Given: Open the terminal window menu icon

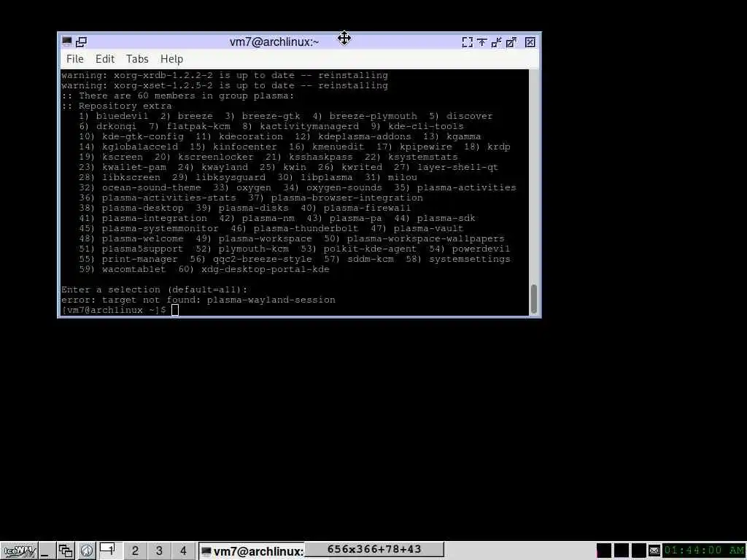Looking at the screenshot, I should 66,42.
